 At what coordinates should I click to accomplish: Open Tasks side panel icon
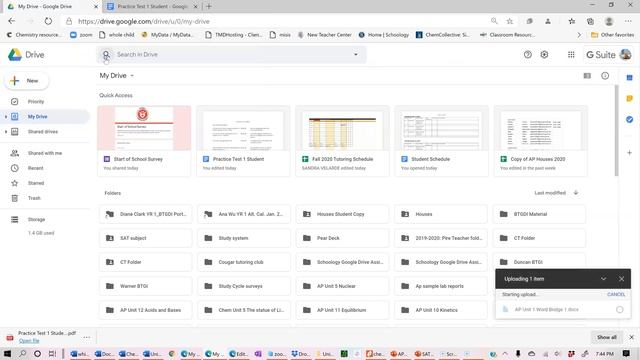[x=629, y=119]
